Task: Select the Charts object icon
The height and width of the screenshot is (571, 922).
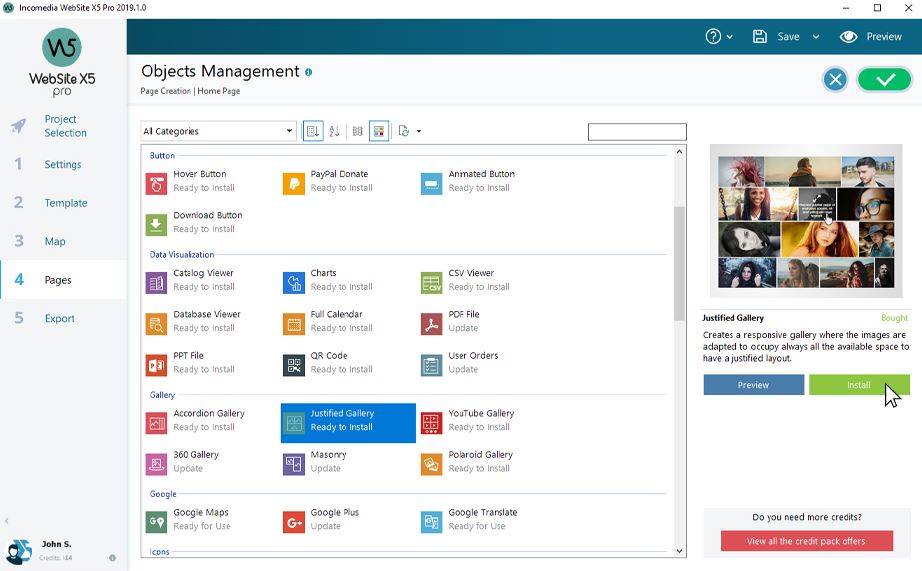Action: pos(293,283)
